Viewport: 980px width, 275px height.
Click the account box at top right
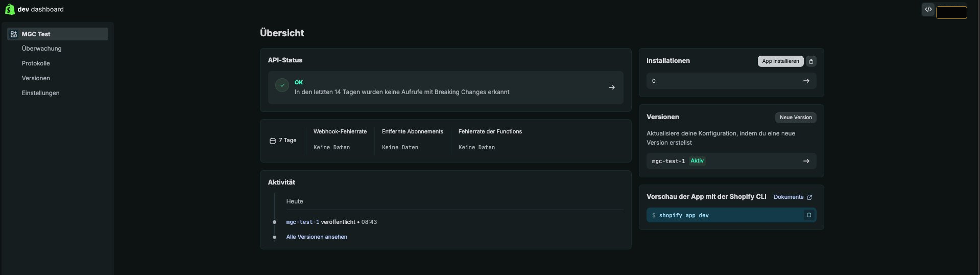point(951,12)
